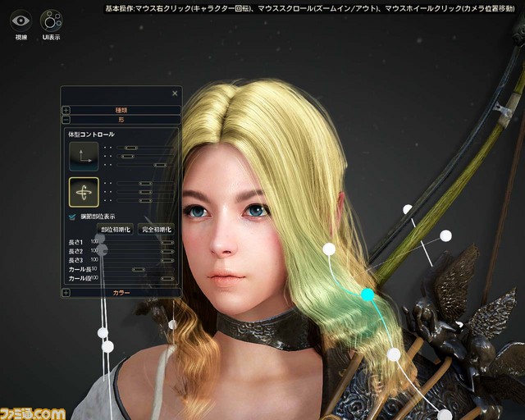Screen dimensions: 525x420
Task: Click the カール長 slider handle
Action: click(x=139, y=270)
